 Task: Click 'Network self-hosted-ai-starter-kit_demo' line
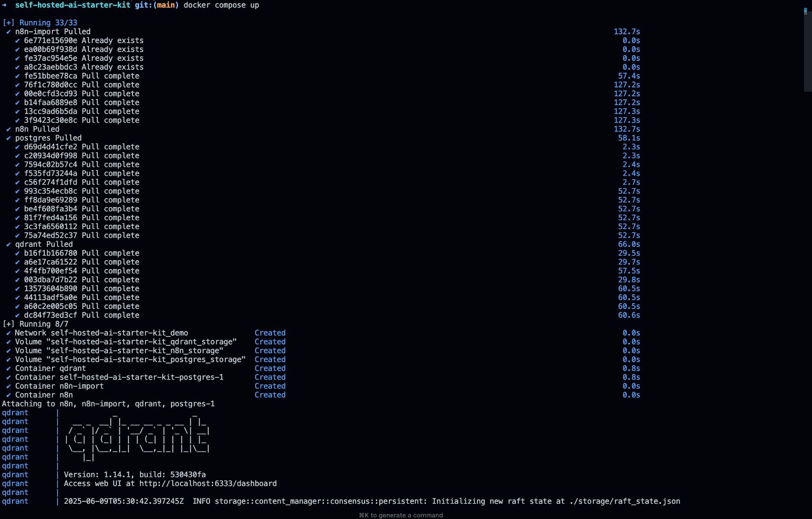point(101,333)
